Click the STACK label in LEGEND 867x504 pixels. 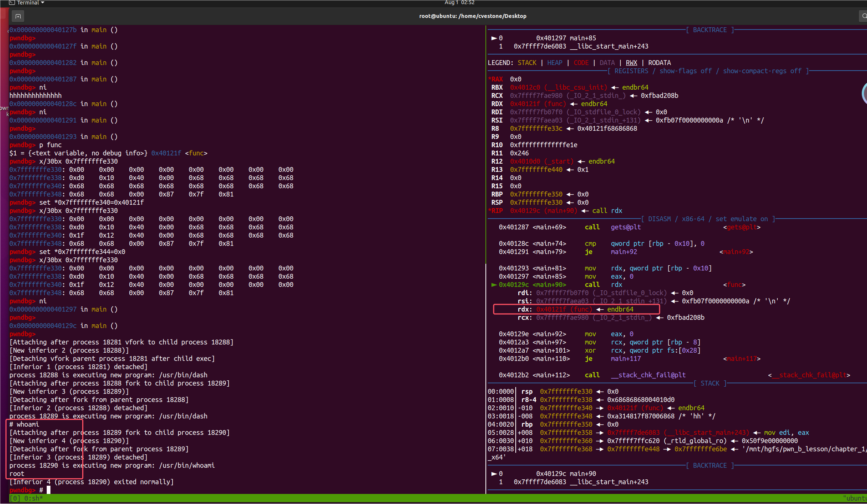pos(527,63)
